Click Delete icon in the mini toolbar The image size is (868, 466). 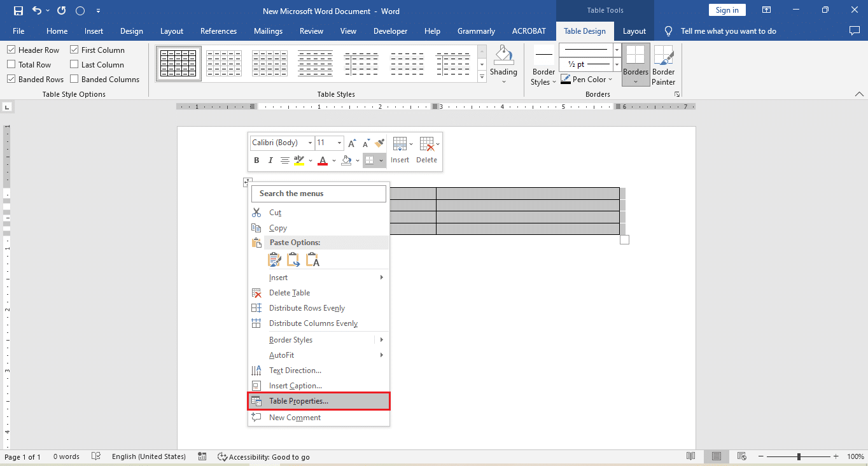coord(426,151)
